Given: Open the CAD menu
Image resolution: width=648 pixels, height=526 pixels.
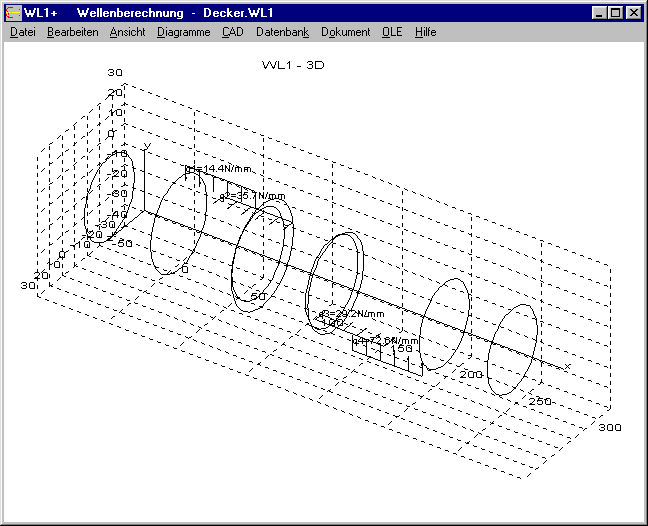Looking at the screenshot, I should point(232,32).
